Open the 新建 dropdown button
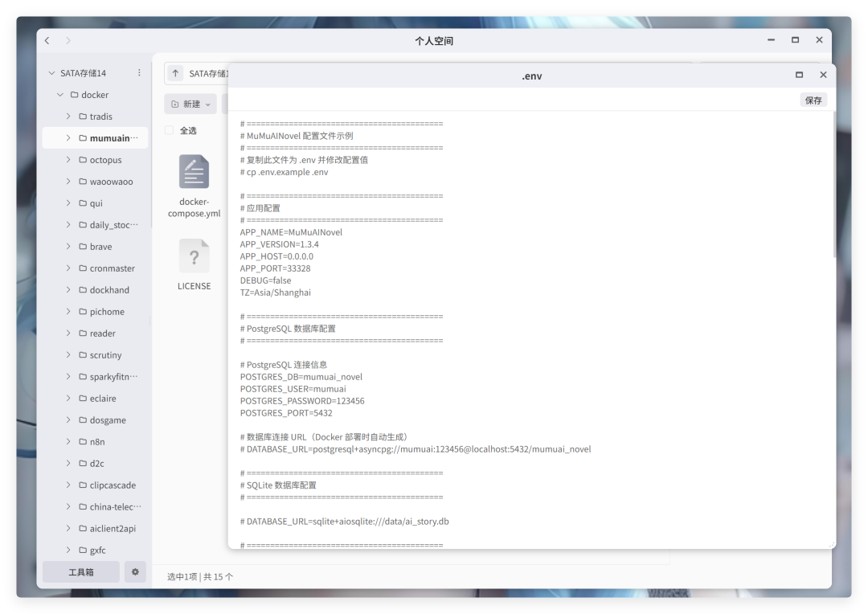The image size is (868, 614). (190, 104)
